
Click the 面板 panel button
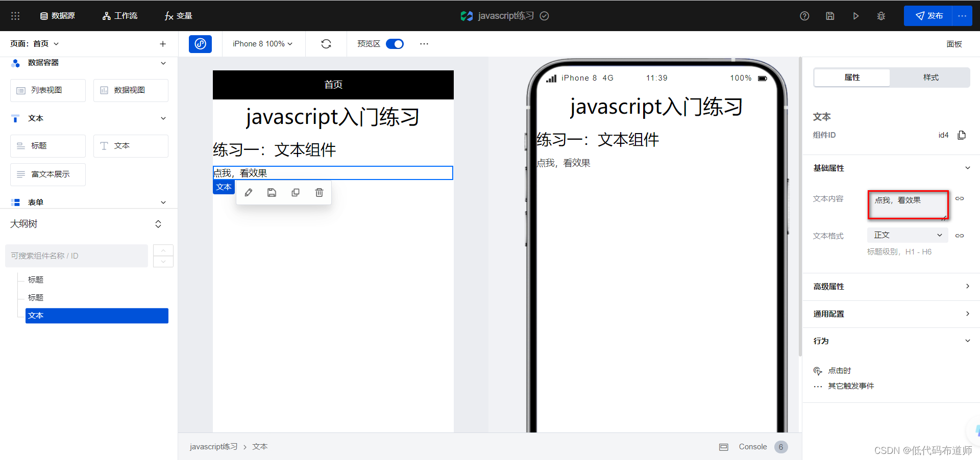(954, 44)
